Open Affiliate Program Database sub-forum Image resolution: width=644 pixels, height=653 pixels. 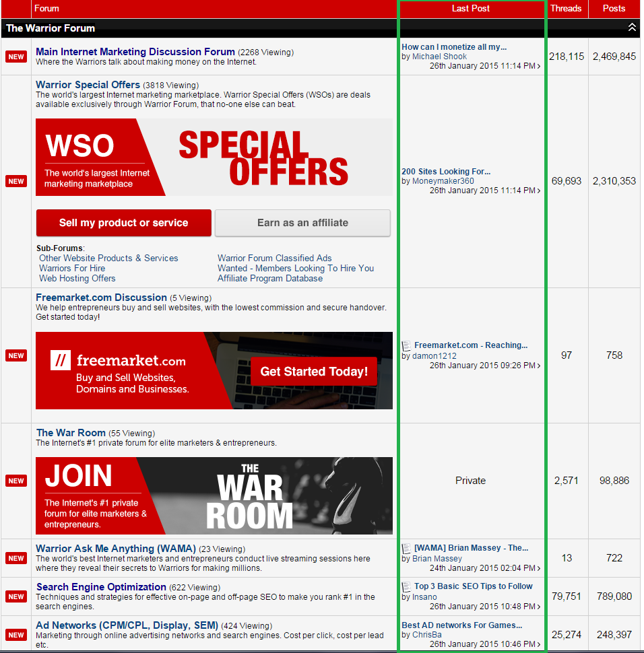269,278
